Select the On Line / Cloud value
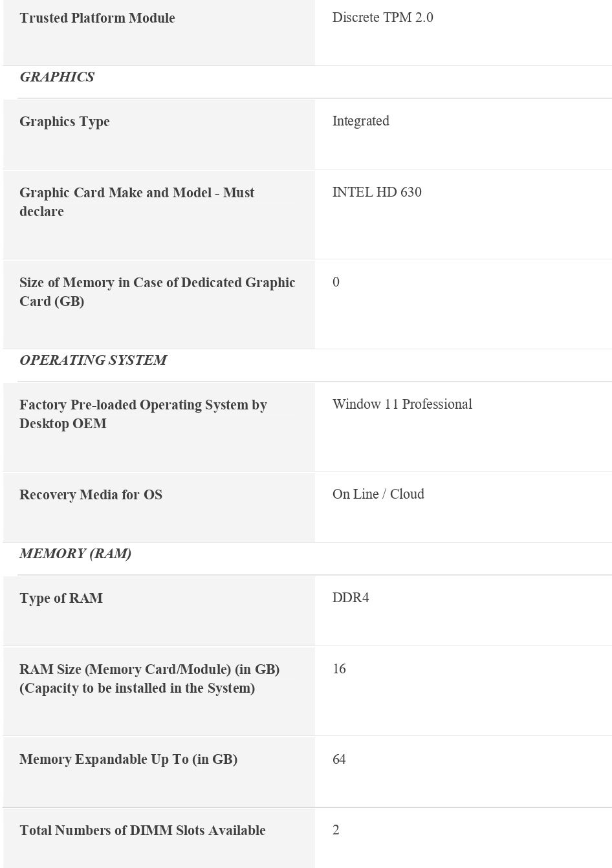Screen dimensions: 612x868 (x=378, y=494)
